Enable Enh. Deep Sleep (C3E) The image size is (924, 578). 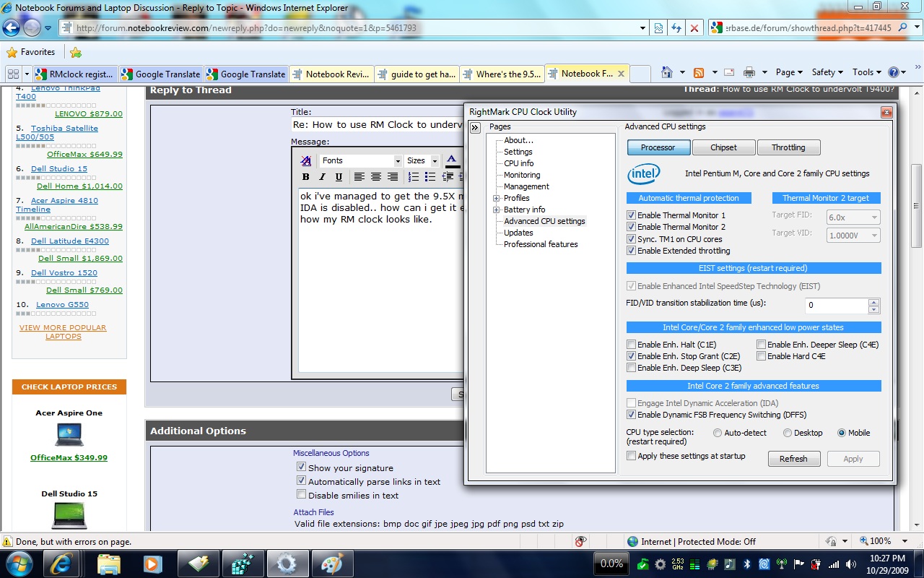click(632, 368)
